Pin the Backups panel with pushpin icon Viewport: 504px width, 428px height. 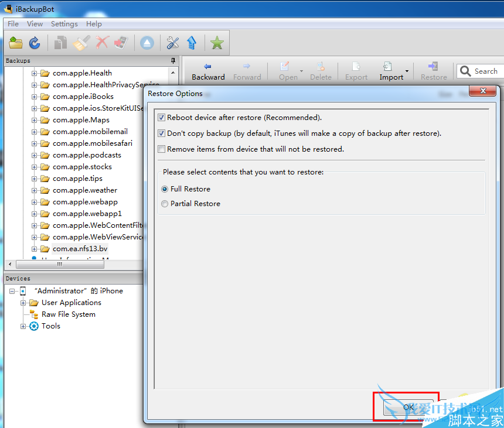coord(173,60)
